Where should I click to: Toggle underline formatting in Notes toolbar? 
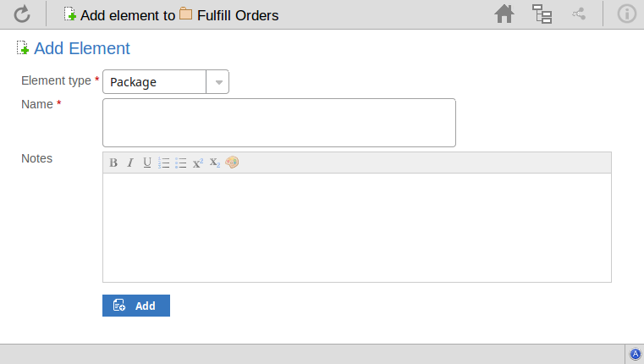coord(147,163)
